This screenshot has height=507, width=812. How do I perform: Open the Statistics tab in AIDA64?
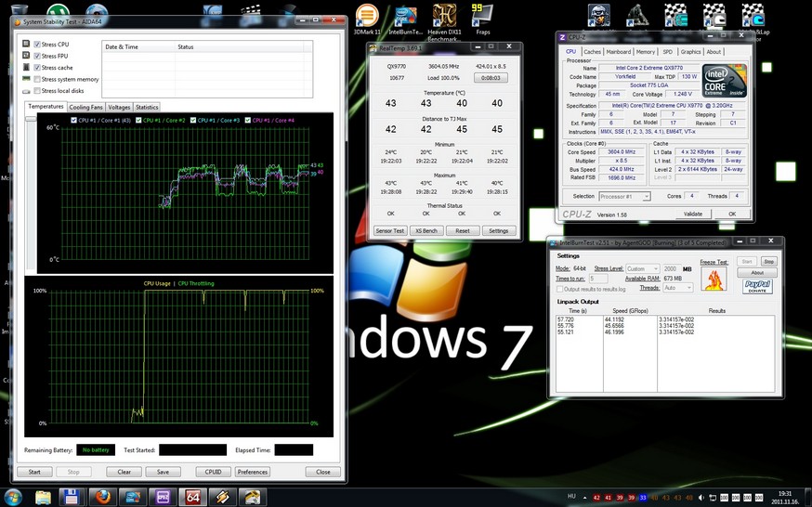(147, 107)
